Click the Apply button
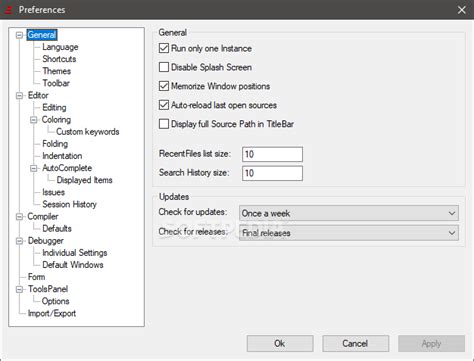 pos(431,343)
